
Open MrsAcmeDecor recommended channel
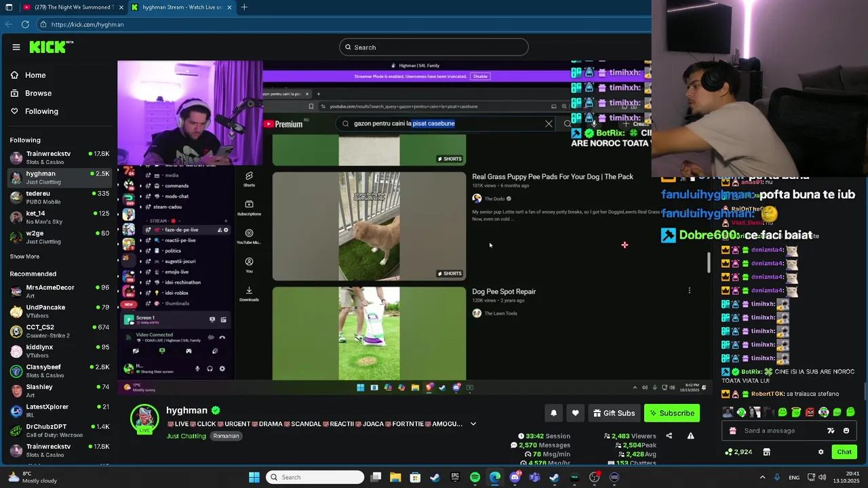tap(60, 291)
